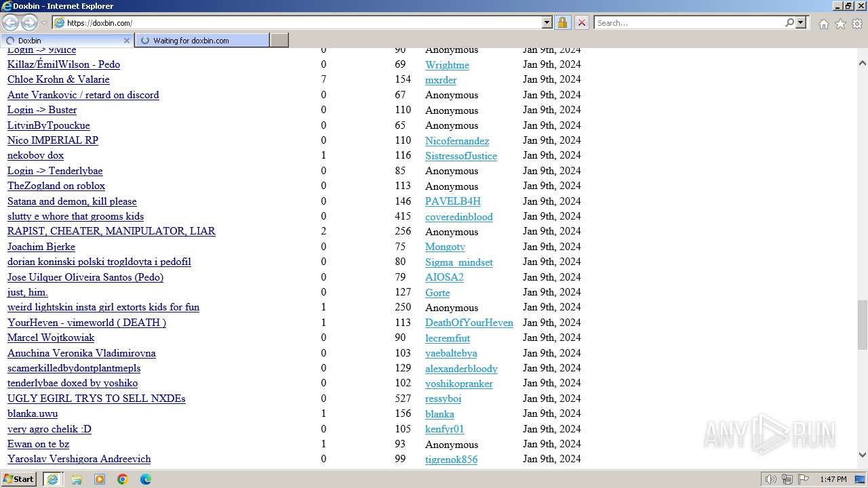Open the Windows Start menu
The height and width of the screenshot is (488, 868).
coord(19,479)
